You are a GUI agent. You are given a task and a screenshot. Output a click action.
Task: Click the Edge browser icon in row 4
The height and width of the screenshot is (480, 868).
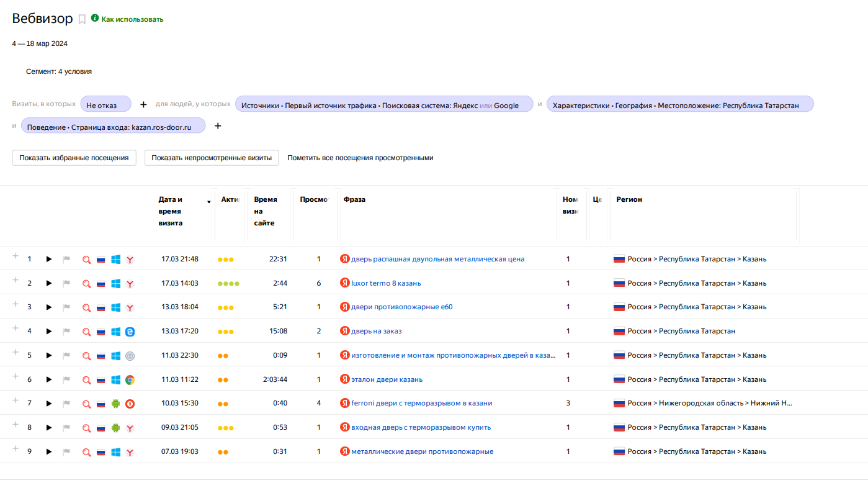pyautogui.click(x=130, y=332)
